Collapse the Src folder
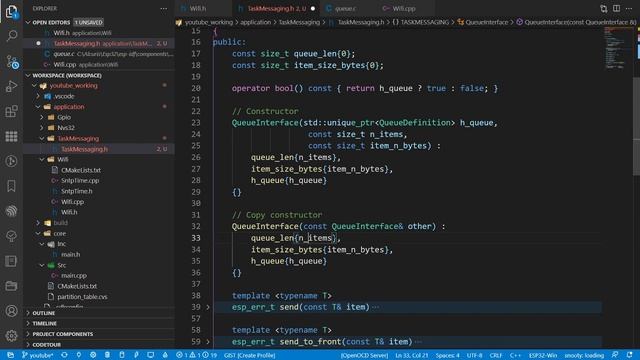 42,265
